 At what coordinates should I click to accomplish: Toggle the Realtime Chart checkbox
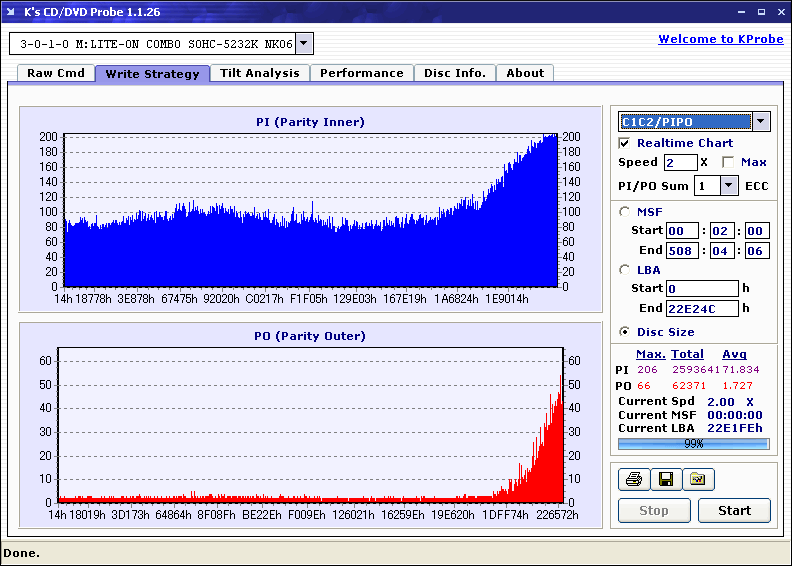pyautogui.click(x=625, y=143)
